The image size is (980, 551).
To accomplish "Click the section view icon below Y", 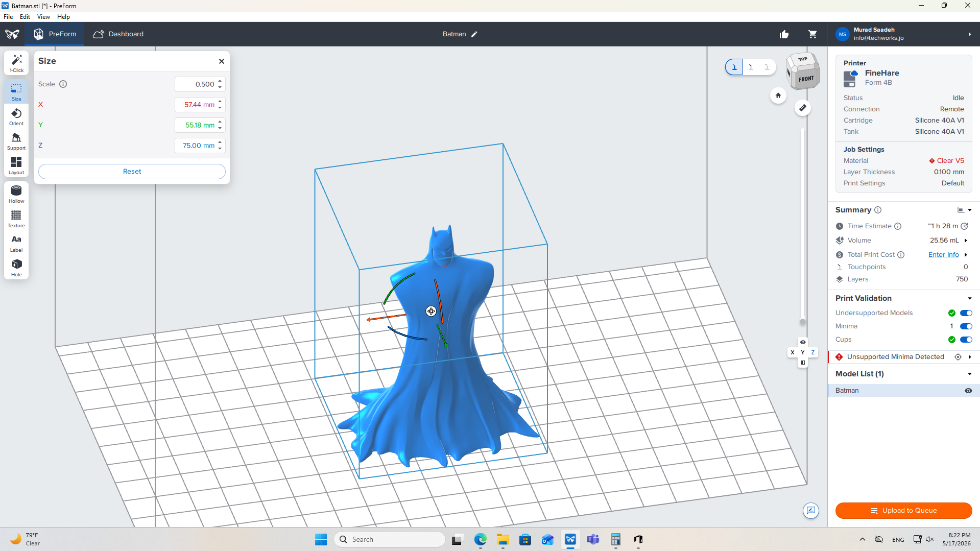I will tap(803, 363).
